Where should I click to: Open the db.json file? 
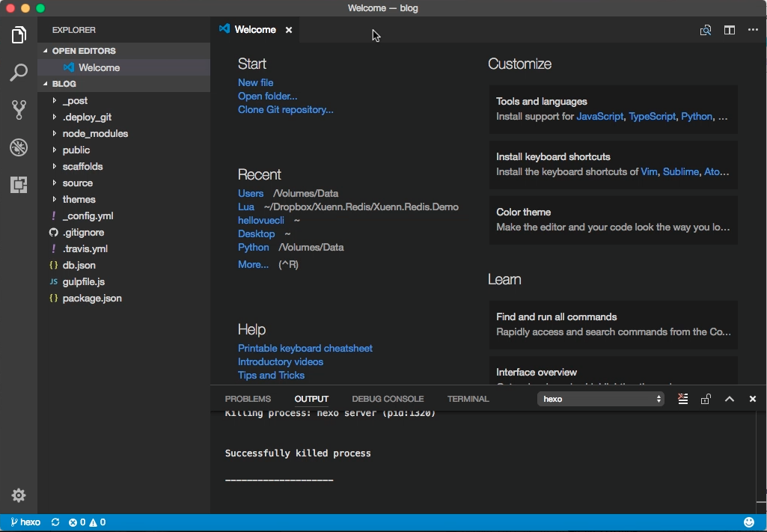pyautogui.click(x=123, y=265)
